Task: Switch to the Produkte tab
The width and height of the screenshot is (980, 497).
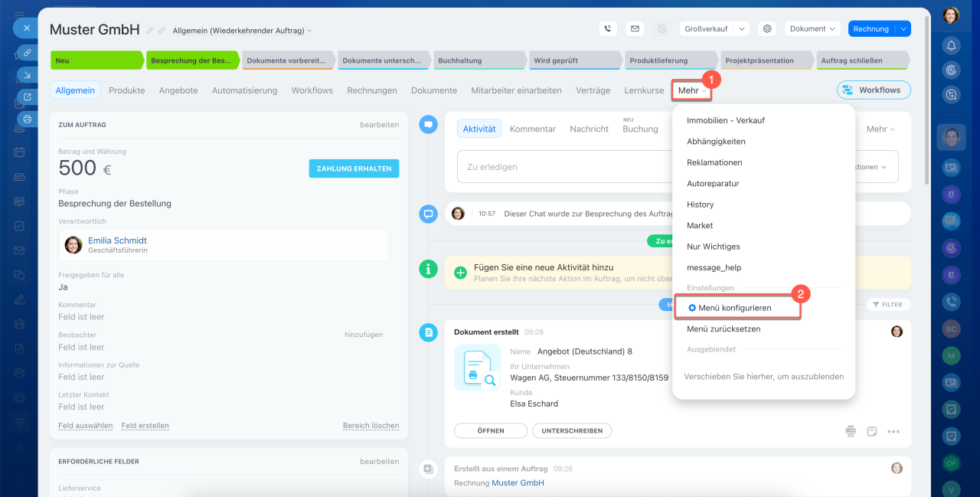Action: [x=126, y=90]
